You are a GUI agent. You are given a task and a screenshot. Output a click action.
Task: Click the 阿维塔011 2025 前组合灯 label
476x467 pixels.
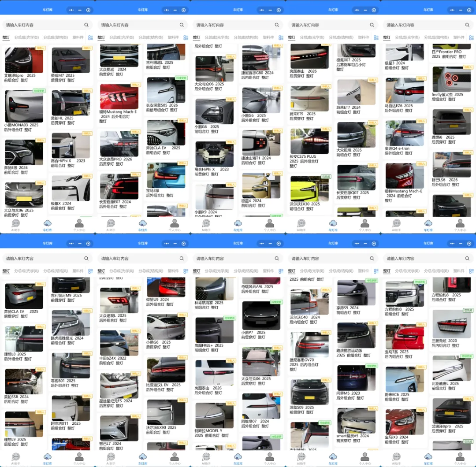(66, 426)
